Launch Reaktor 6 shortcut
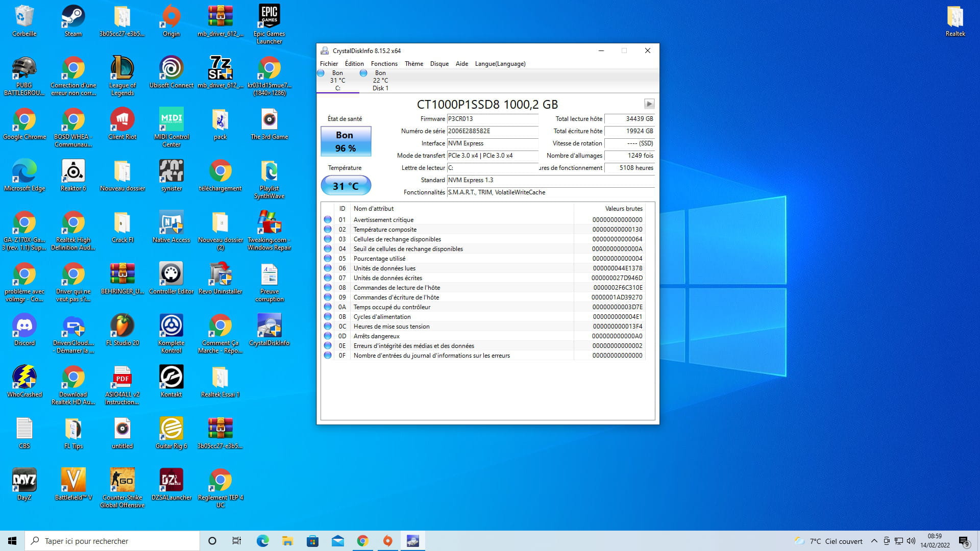This screenshot has width=980, height=551. [x=73, y=176]
